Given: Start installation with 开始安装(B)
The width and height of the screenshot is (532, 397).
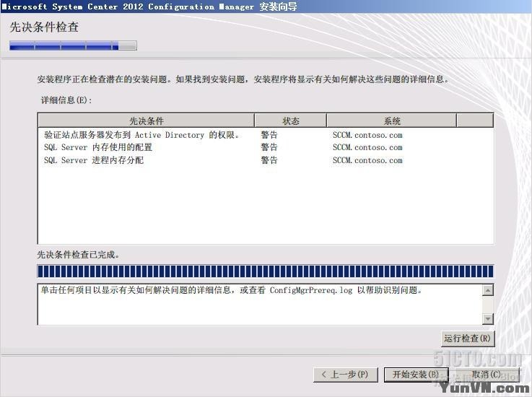Looking at the screenshot, I should coord(417,375).
